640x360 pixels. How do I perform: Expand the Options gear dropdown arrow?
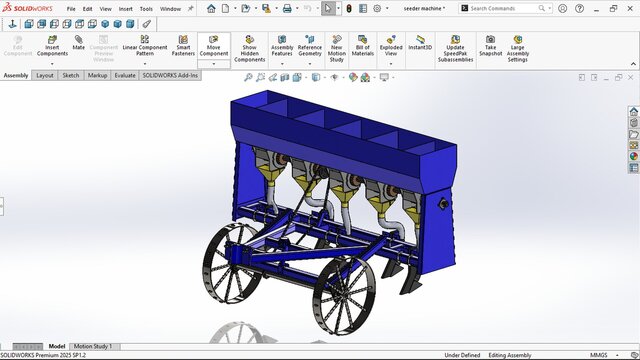(x=387, y=8)
